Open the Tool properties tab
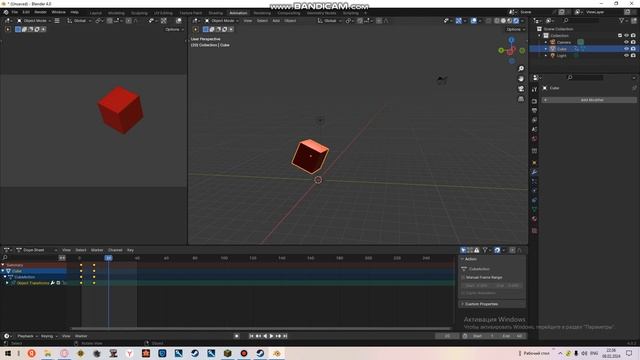 tap(534, 89)
